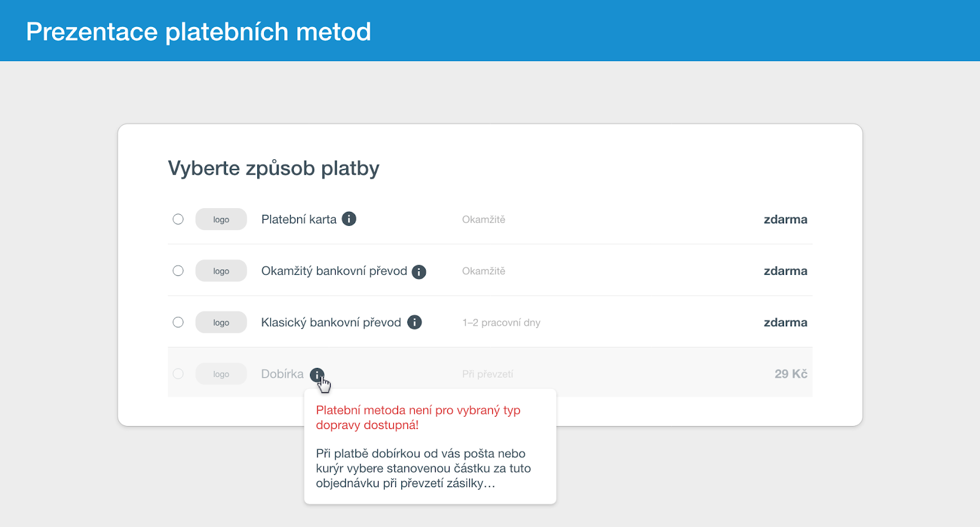Click the Dobírka info icon

point(317,375)
